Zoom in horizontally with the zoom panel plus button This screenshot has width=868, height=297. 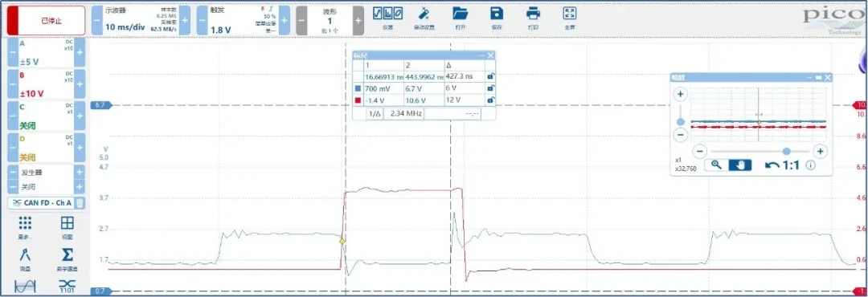point(821,151)
